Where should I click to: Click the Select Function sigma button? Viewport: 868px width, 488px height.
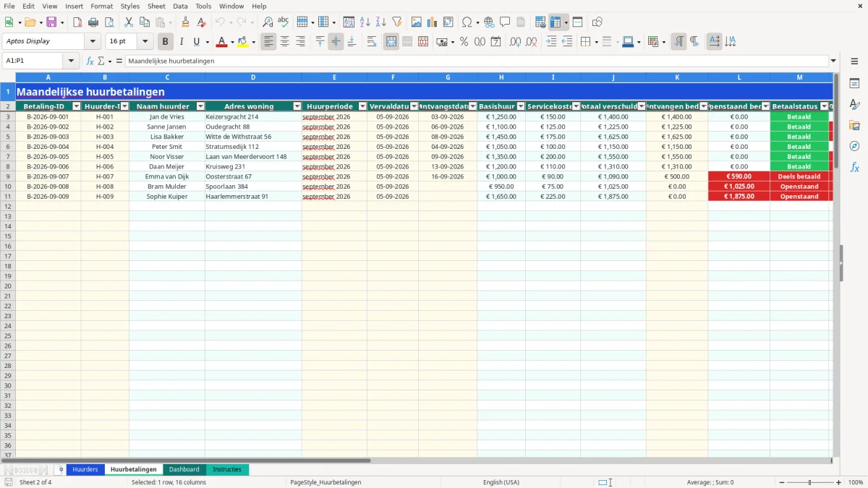click(x=101, y=61)
